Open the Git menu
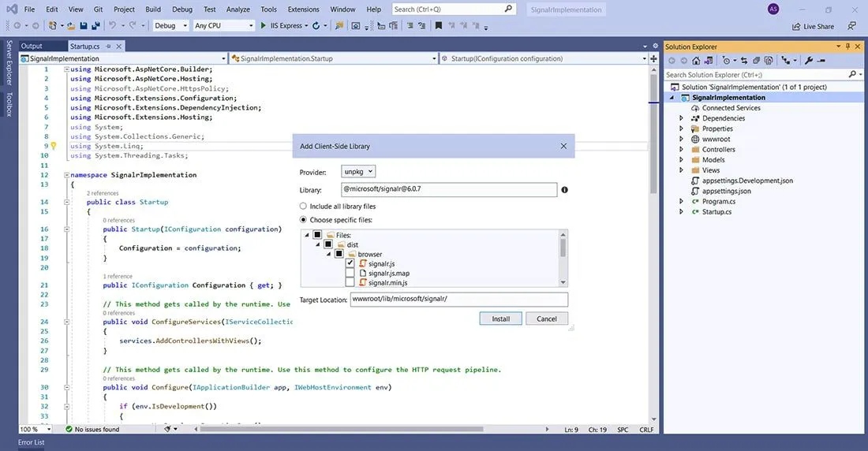Image resolution: width=868 pixels, height=451 pixels. tap(98, 9)
